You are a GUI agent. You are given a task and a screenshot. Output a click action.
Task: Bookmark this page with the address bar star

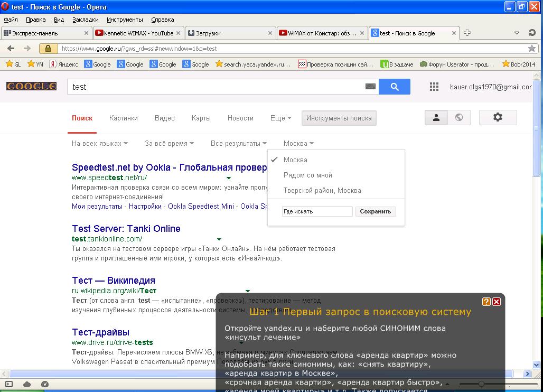tap(532, 49)
